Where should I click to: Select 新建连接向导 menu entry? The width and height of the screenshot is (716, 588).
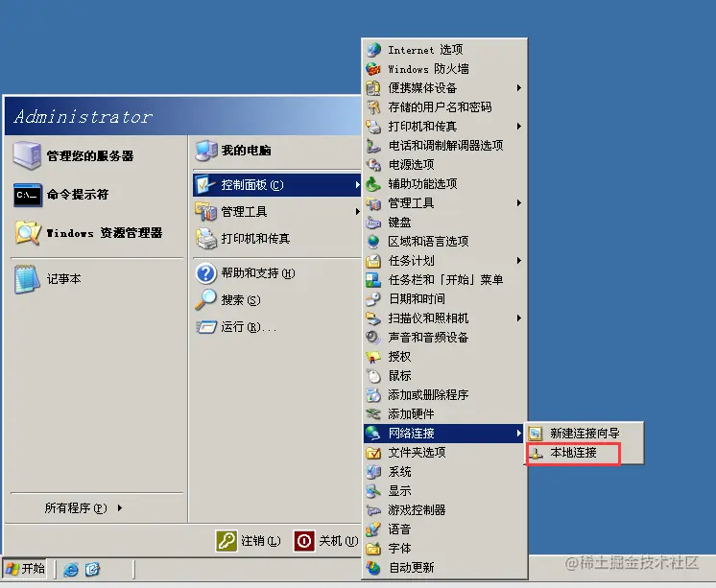point(585,433)
